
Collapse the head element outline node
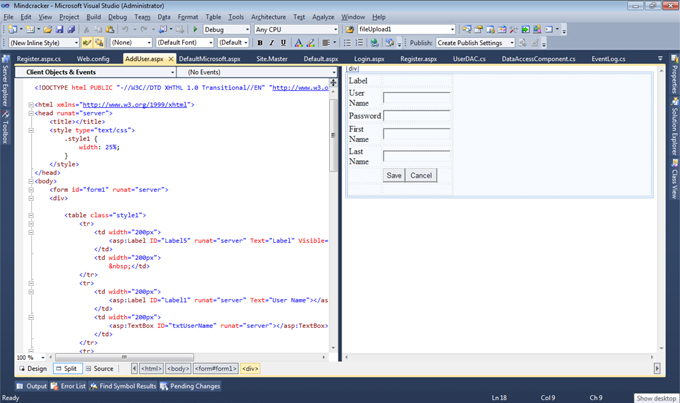tap(32, 113)
